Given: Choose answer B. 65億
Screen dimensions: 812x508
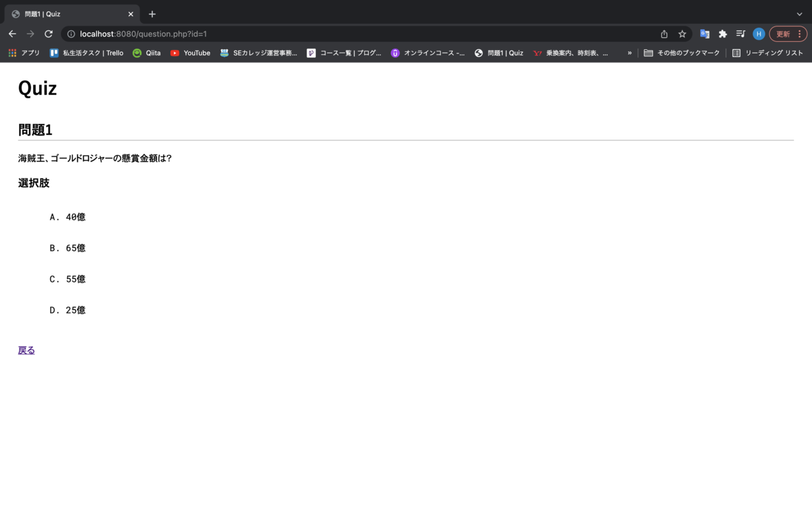Looking at the screenshot, I should click(x=68, y=249).
